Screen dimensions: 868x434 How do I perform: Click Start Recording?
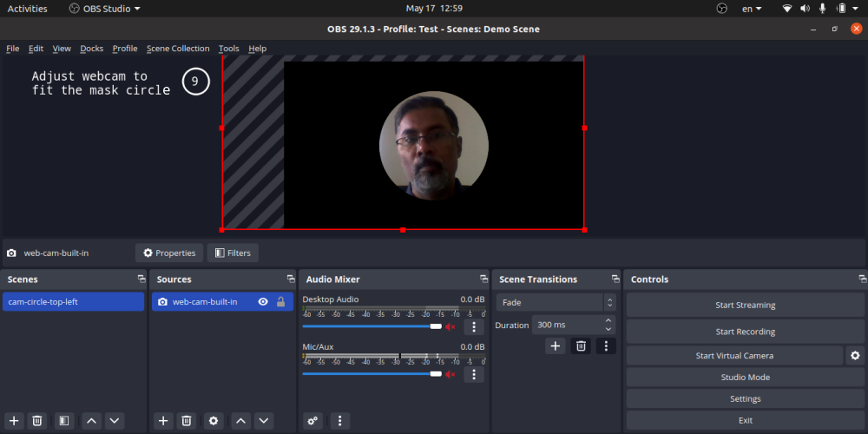[745, 332]
